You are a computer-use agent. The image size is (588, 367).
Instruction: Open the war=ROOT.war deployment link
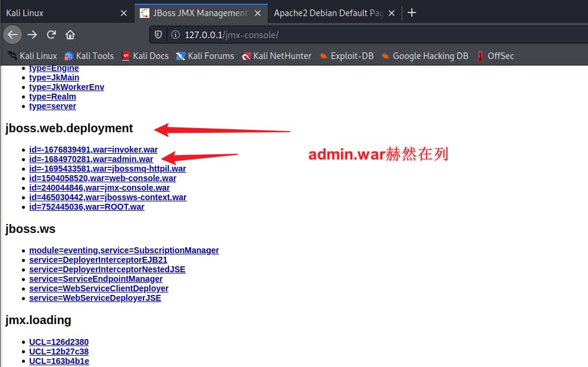pos(87,207)
